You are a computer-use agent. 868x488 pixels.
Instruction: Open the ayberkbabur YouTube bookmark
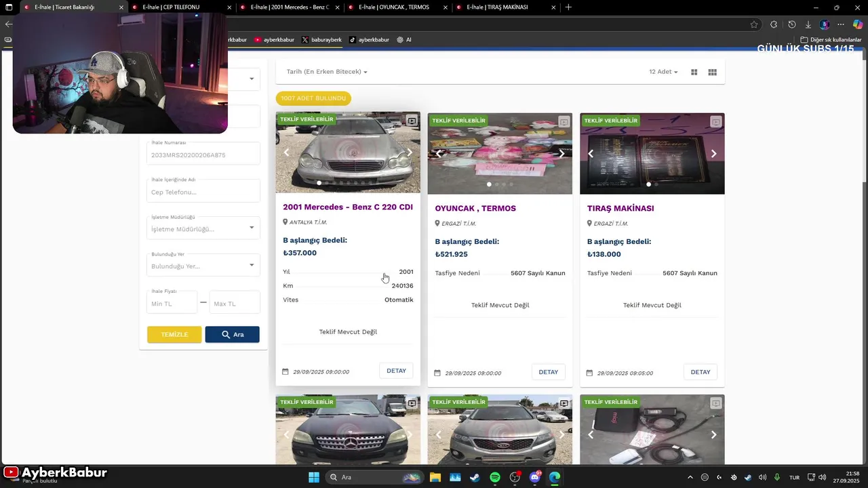(274, 40)
